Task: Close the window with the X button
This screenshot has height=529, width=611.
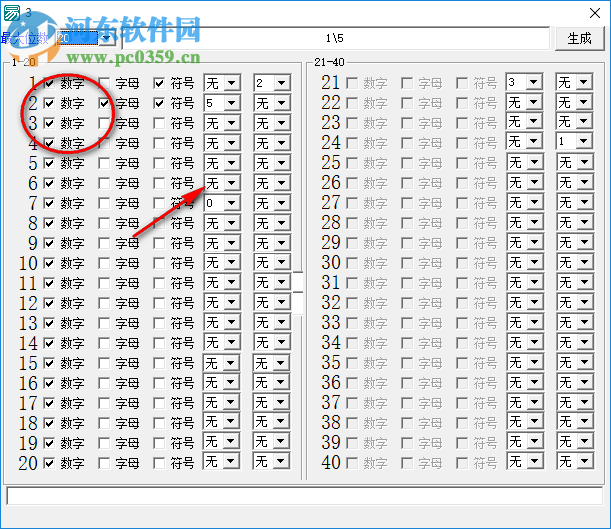Action: point(595,13)
